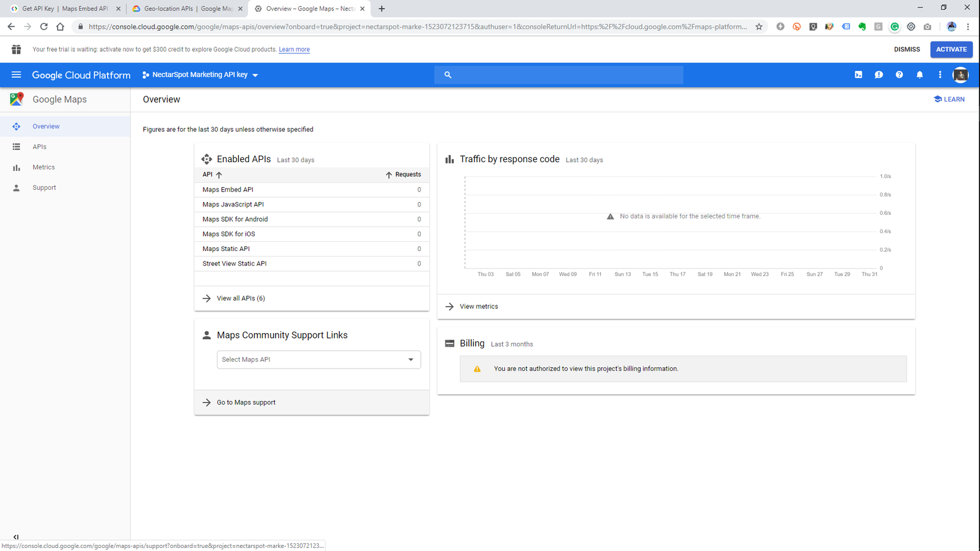The height and width of the screenshot is (551, 980).
Task: Collapse the left sidebar panel
Action: pyautogui.click(x=16, y=537)
